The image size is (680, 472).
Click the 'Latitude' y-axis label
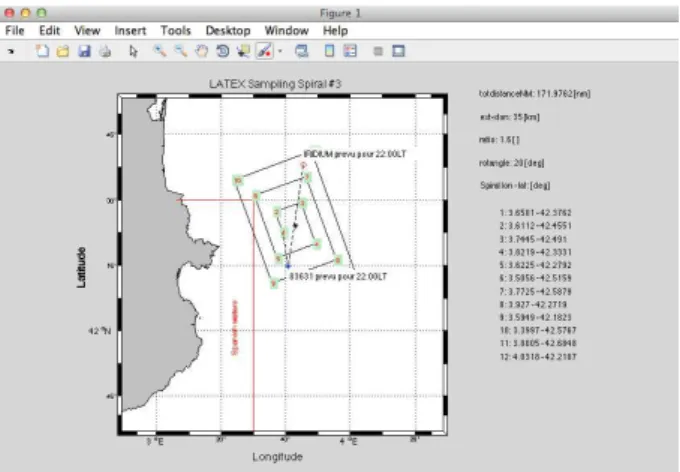coord(81,267)
